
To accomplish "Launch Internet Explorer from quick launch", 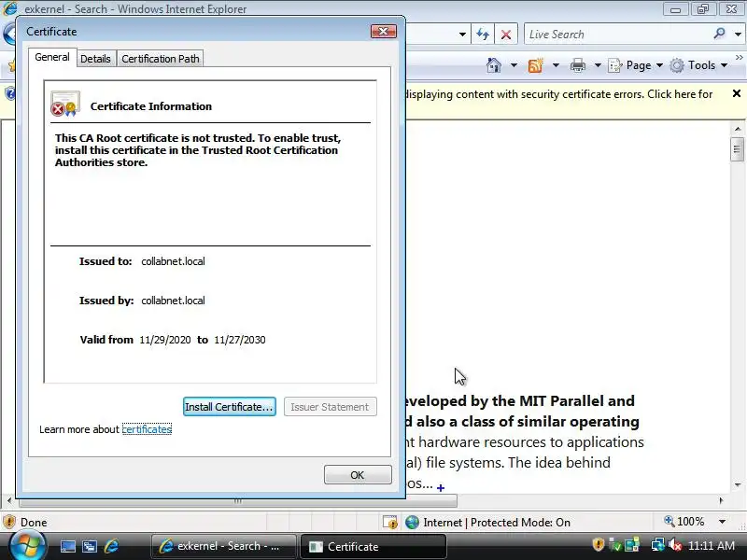I will click(111, 546).
